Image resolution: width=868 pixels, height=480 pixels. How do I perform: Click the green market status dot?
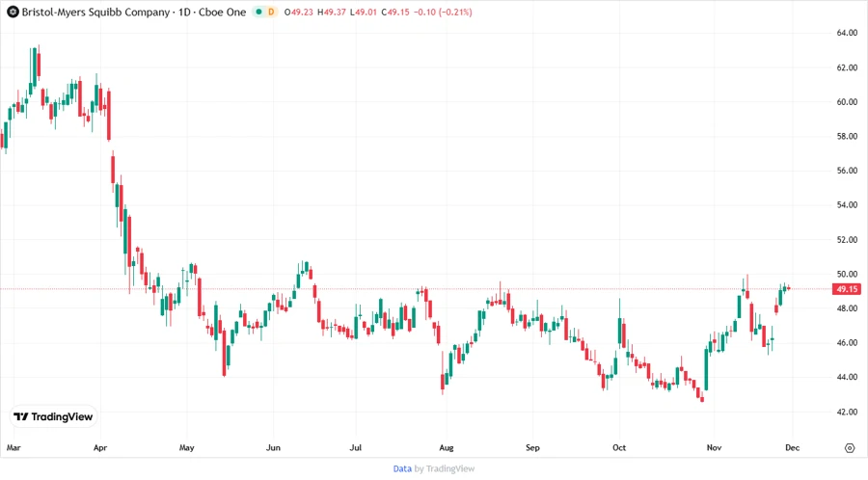258,12
